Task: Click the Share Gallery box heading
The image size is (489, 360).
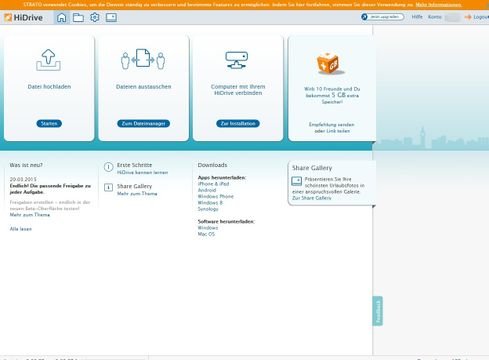Action: click(x=312, y=168)
